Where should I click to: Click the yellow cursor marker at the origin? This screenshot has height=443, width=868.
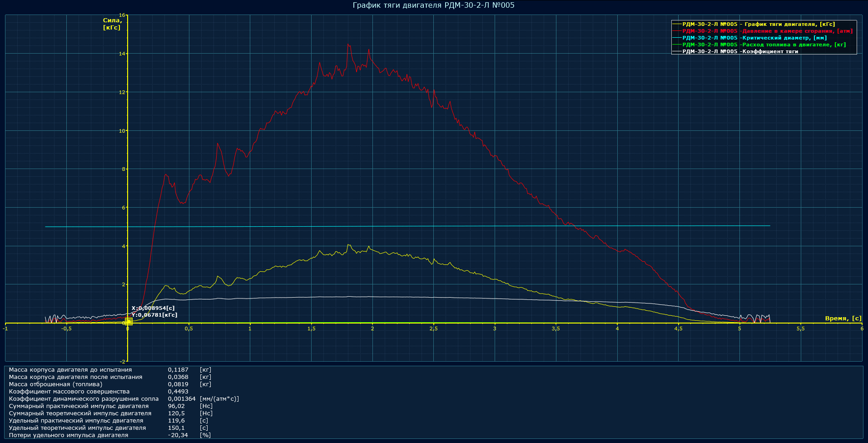[x=129, y=321]
